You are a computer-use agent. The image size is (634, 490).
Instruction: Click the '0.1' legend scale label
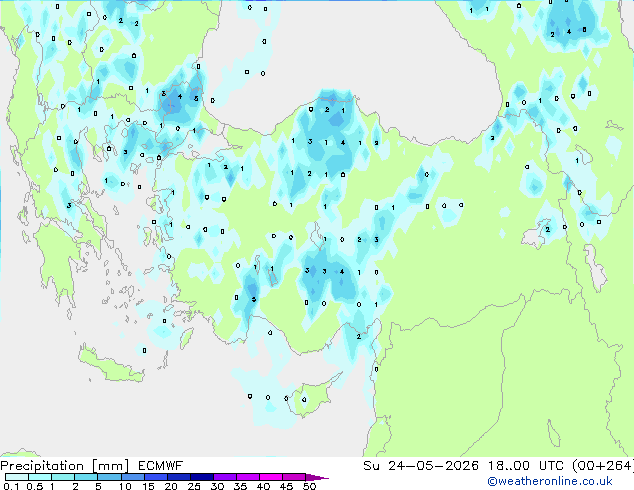point(11,486)
